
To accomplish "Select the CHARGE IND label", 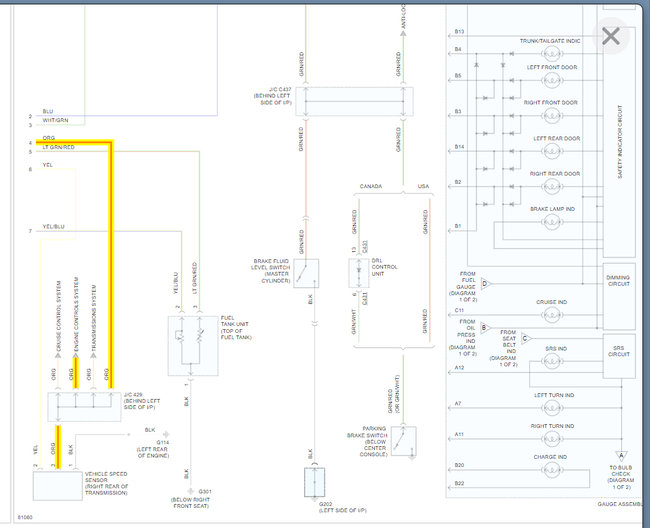I will (x=550, y=457).
